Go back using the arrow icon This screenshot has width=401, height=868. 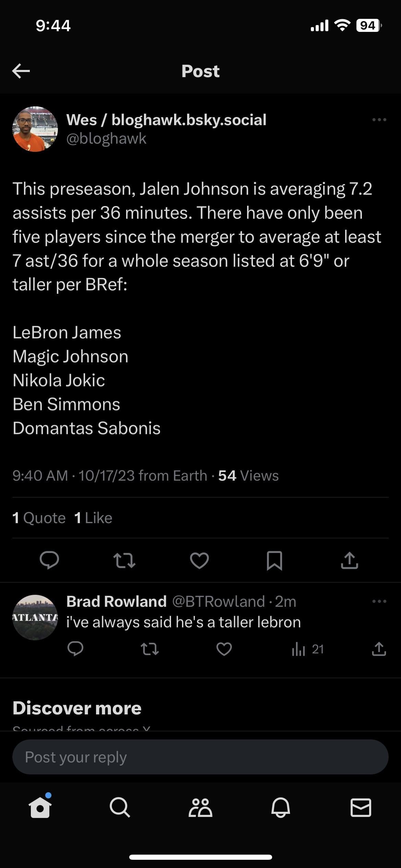point(21,71)
